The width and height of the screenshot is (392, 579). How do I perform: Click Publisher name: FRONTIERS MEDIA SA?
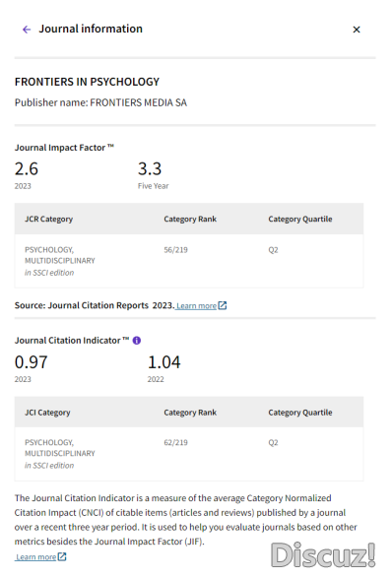click(x=100, y=102)
